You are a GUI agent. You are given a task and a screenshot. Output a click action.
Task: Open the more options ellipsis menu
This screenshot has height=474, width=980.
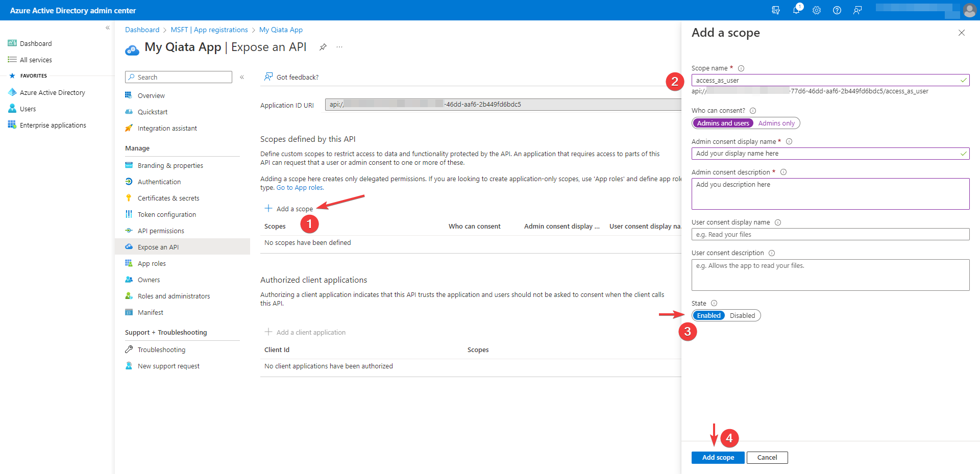339,47
